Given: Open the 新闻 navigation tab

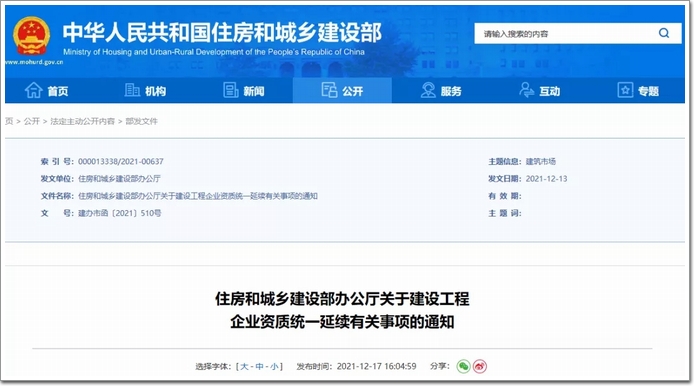Looking at the screenshot, I should 244,90.
